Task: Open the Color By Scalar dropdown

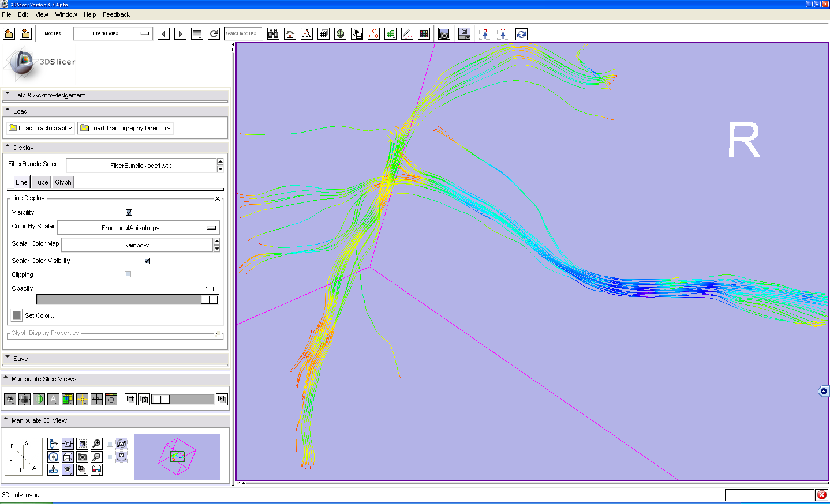Action: (x=138, y=228)
